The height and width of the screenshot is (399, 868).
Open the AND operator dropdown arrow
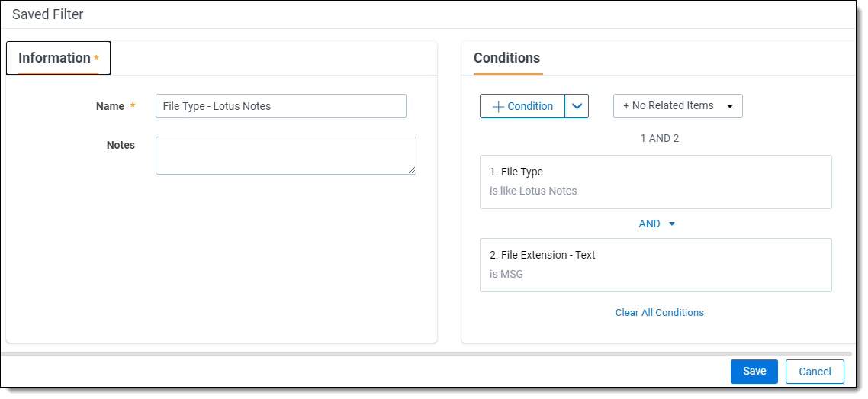672,224
